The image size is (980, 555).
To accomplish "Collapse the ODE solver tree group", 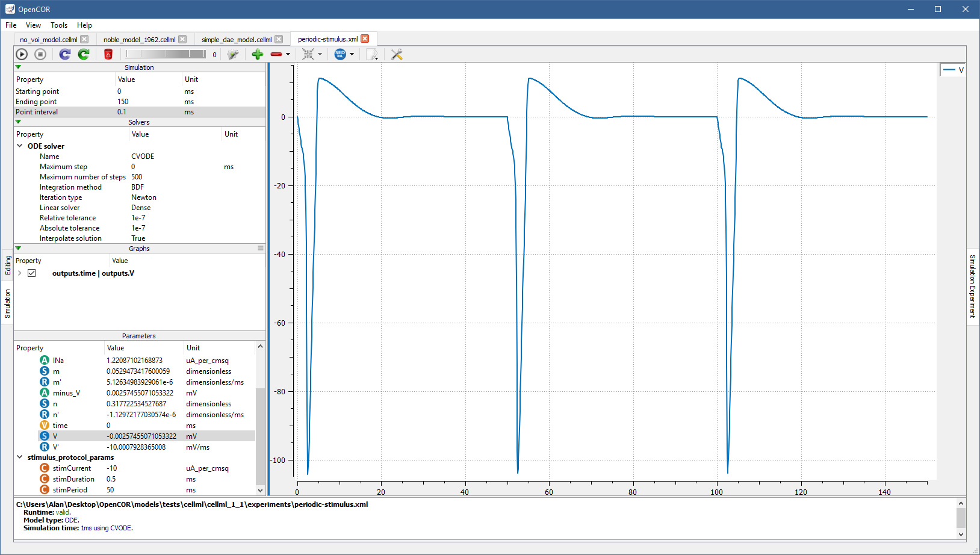I will [20, 146].
